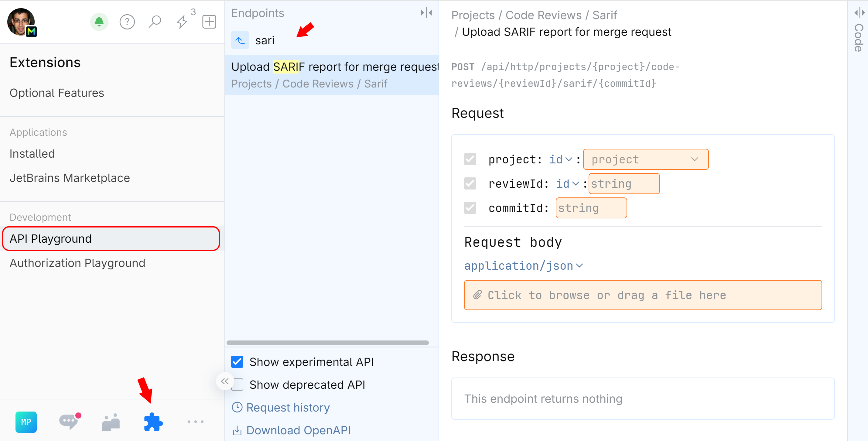
Task: Click the three dots more icon
Action: [x=195, y=422]
